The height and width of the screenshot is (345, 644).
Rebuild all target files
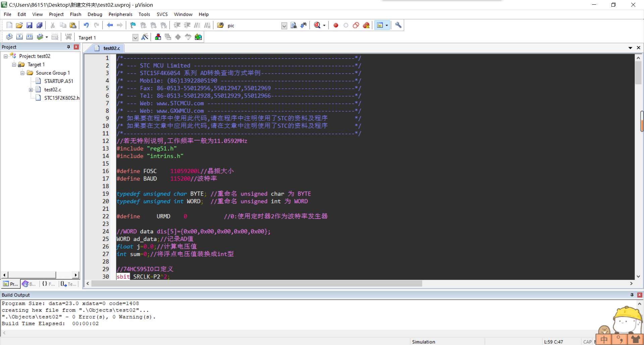pos(30,37)
